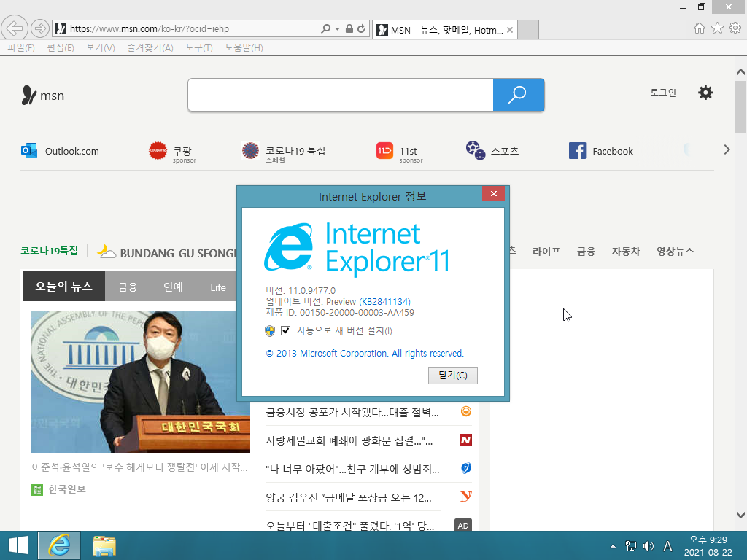The width and height of the screenshot is (747, 560).
Task: Open the 이준석·윤석열 headline caption
Action: tap(139, 467)
